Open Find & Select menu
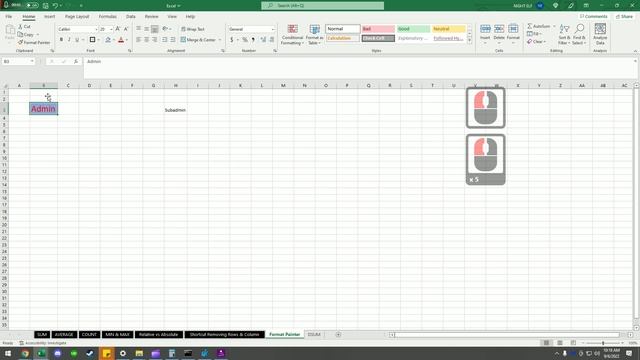 click(579, 35)
